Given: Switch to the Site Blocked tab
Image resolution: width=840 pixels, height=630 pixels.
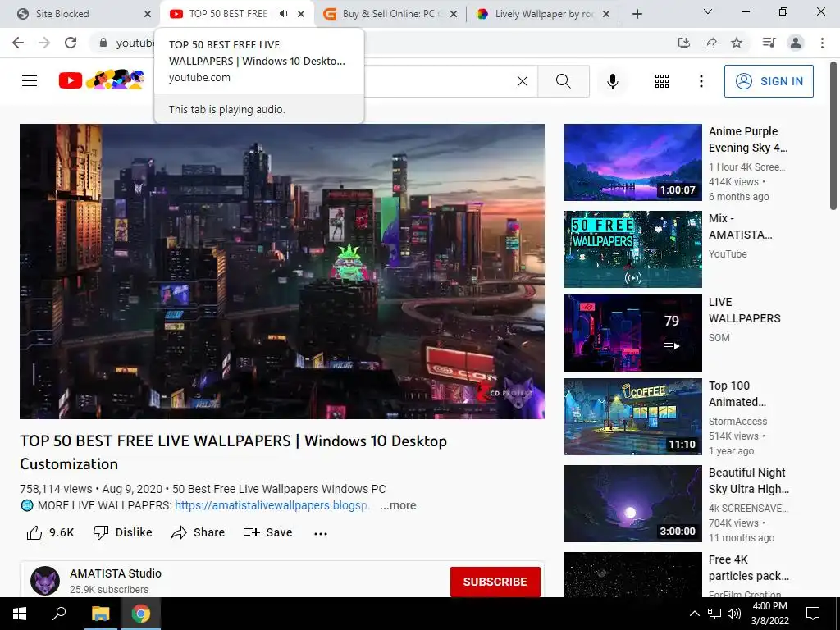Looking at the screenshot, I should [x=62, y=14].
